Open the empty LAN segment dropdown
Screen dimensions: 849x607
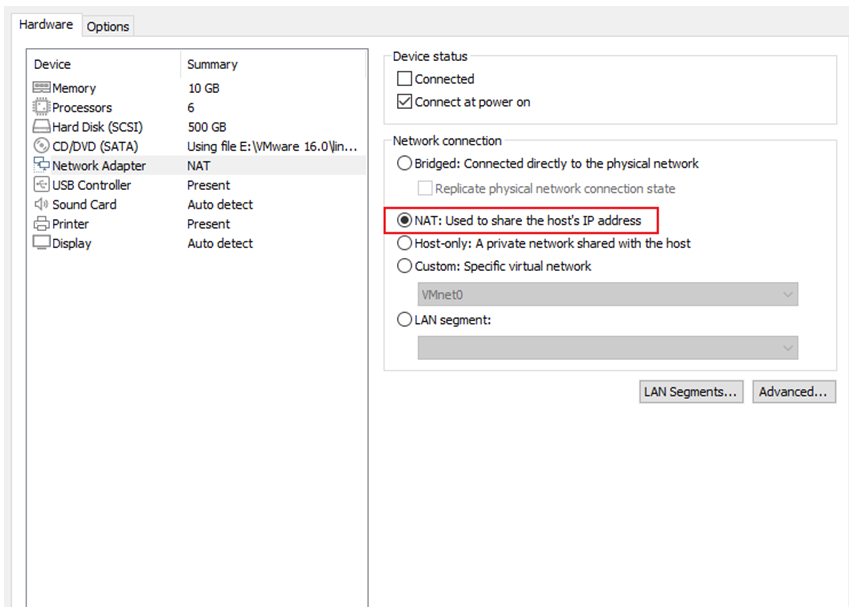pyautogui.click(x=608, y=348)
